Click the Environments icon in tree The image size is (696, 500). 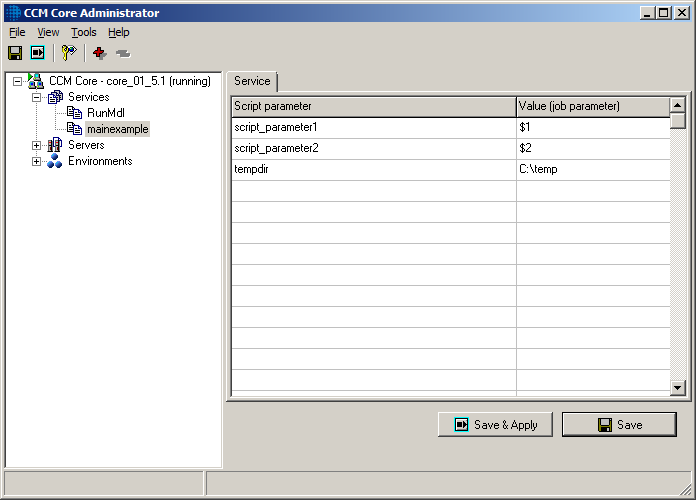pos(55,161)
